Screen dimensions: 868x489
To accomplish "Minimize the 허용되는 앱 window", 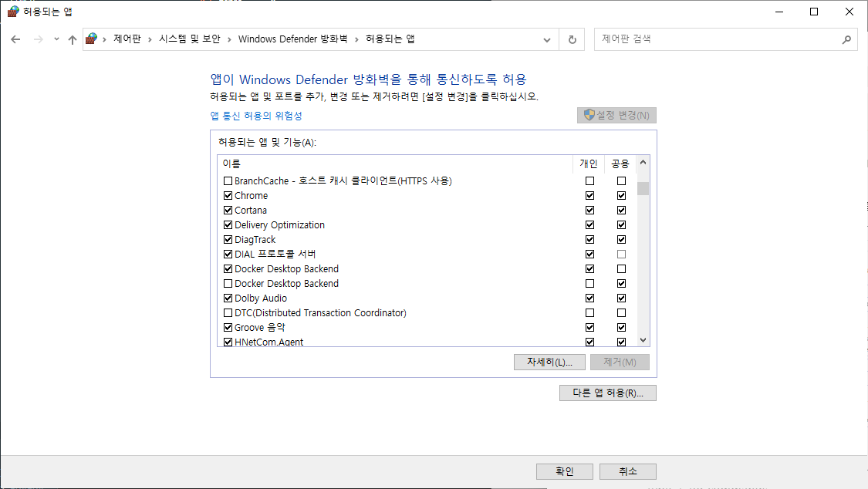I will (779, 12).
